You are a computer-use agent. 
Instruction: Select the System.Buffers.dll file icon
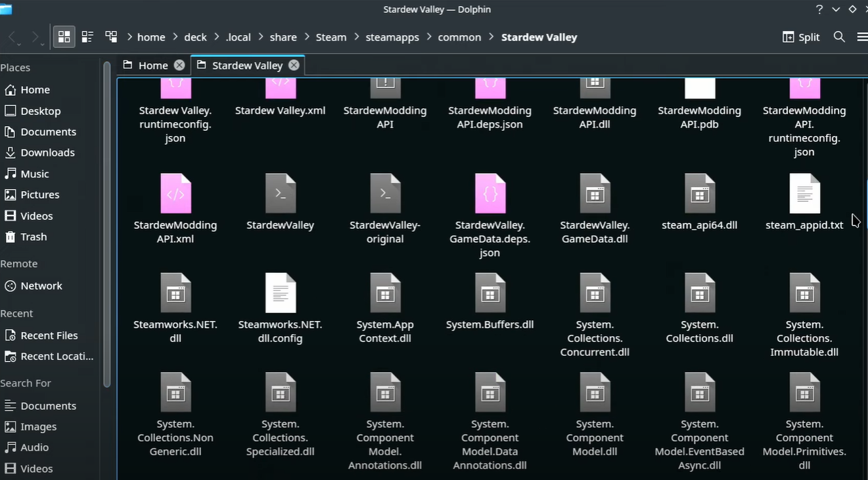point(490,293)
